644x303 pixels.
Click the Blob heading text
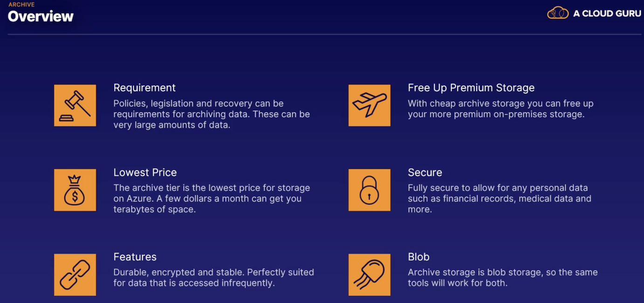click(x=418, y=257)
